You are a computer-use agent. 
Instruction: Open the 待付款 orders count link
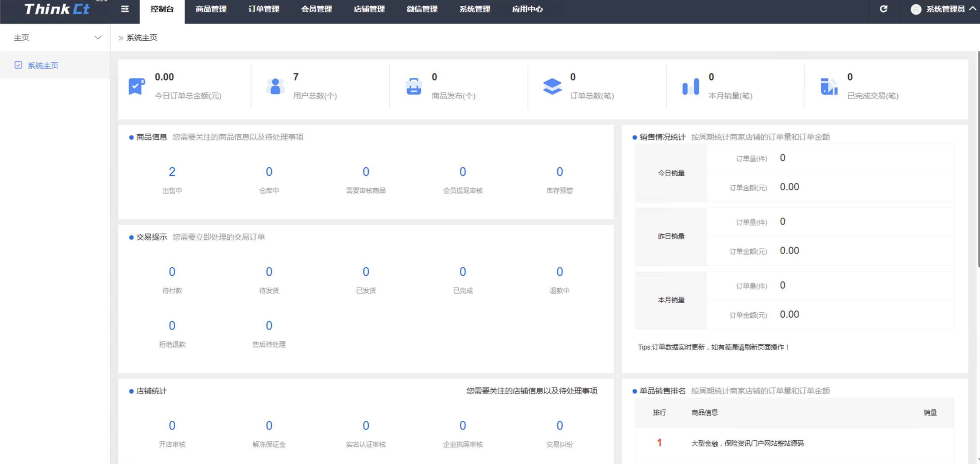[x=172, y=272]
